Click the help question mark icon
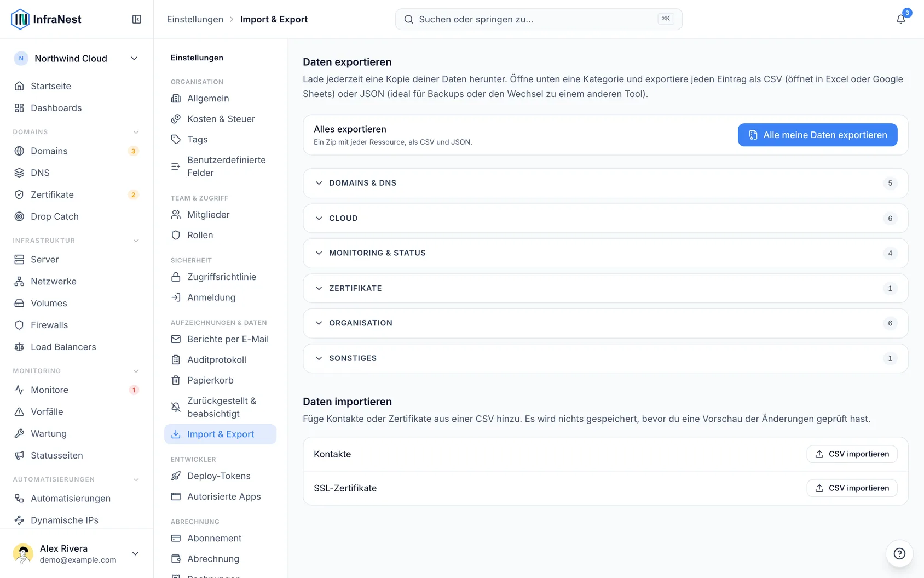 (x=899, y=553)
